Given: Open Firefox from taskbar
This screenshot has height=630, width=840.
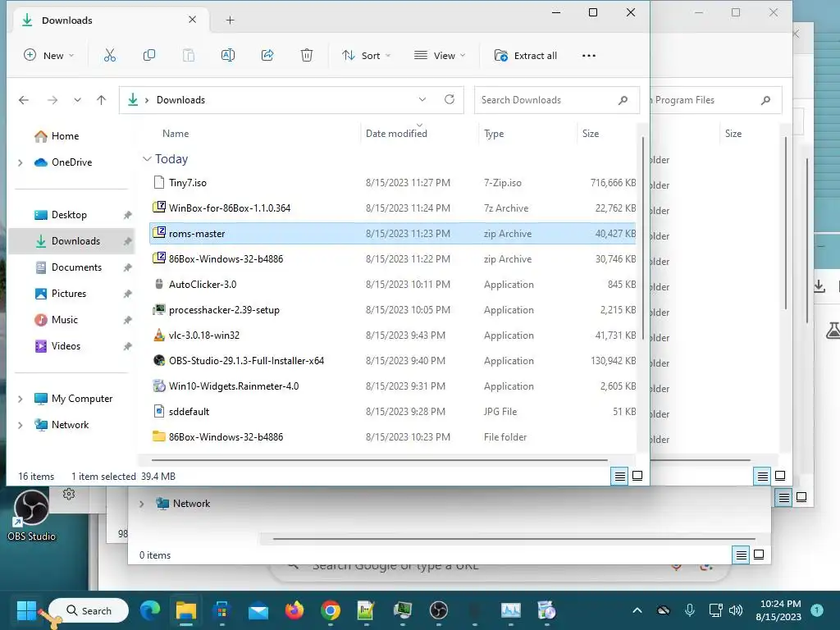Looking at the screenshot, I should pos(294,610).
